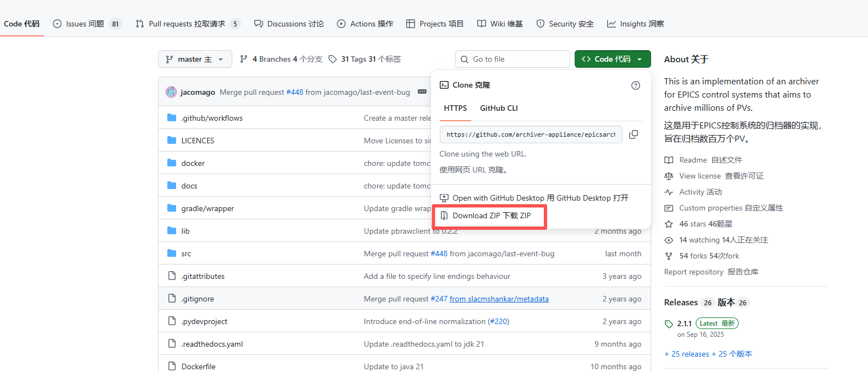Screen dimensions: 868x372
Task: Open the #220 link in .pydevproject row
Action: [499, 321]
